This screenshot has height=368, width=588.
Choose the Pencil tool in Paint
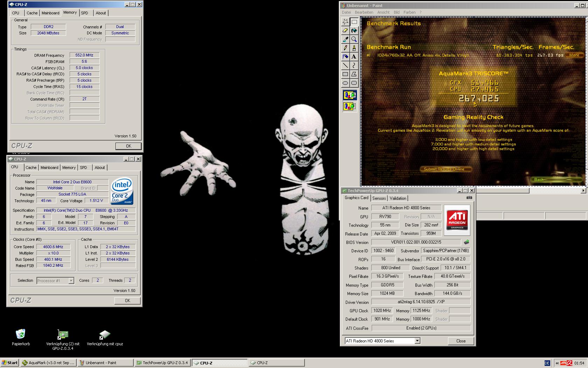tap(345, 48)
